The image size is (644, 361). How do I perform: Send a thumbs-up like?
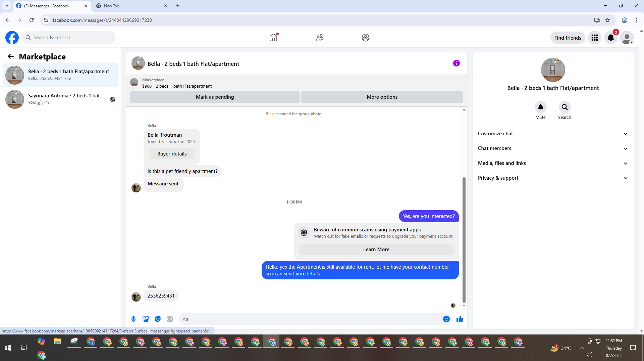point(460,319)
